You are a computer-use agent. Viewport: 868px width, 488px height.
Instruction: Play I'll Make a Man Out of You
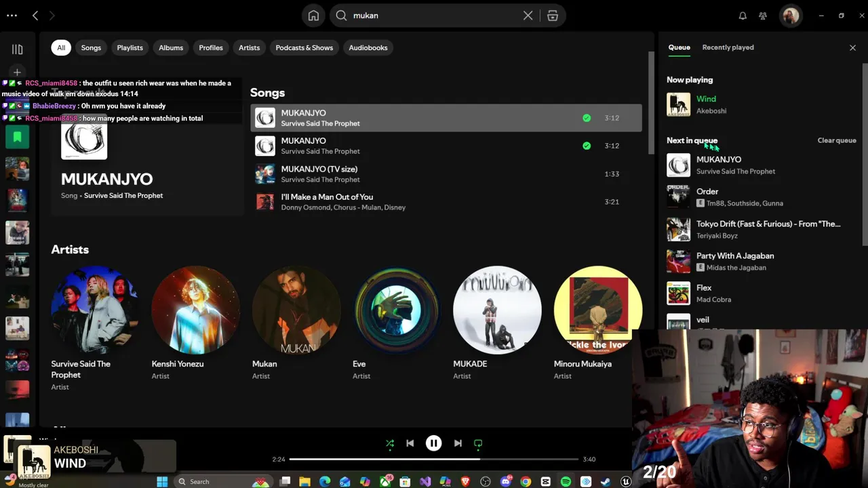[446, 202]
